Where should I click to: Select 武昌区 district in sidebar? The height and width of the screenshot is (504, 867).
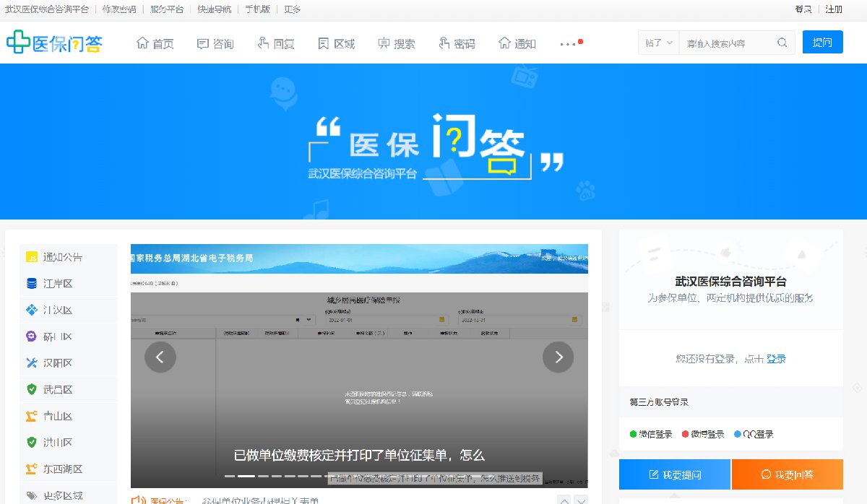58,390
